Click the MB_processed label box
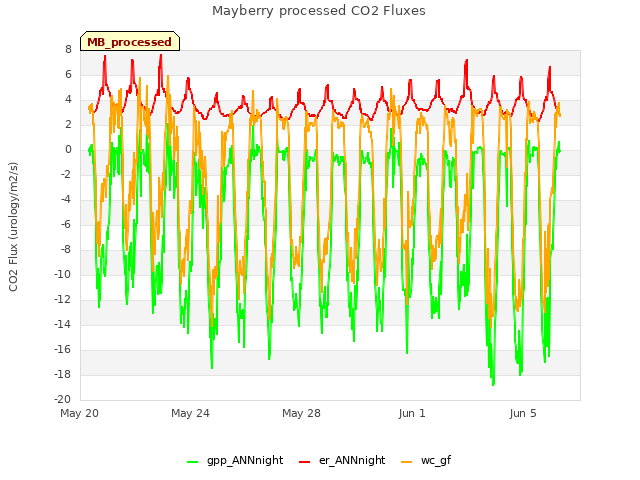 click(x=130, y=41)
